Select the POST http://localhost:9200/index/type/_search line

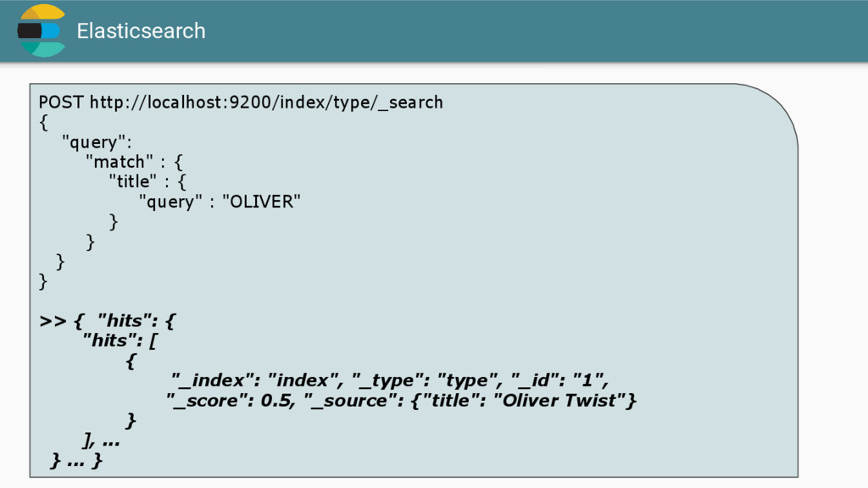[241, 103]
